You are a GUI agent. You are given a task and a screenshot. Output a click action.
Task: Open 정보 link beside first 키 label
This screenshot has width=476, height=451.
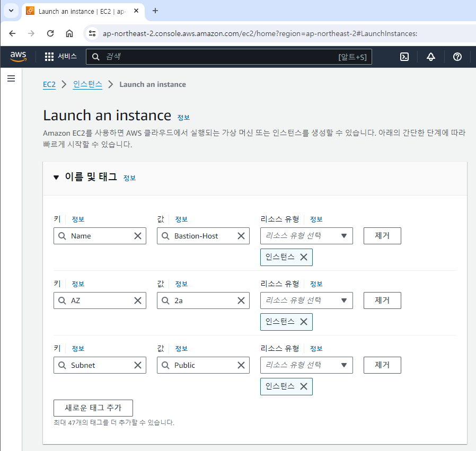pyautogui.click(x=78, y=219)
